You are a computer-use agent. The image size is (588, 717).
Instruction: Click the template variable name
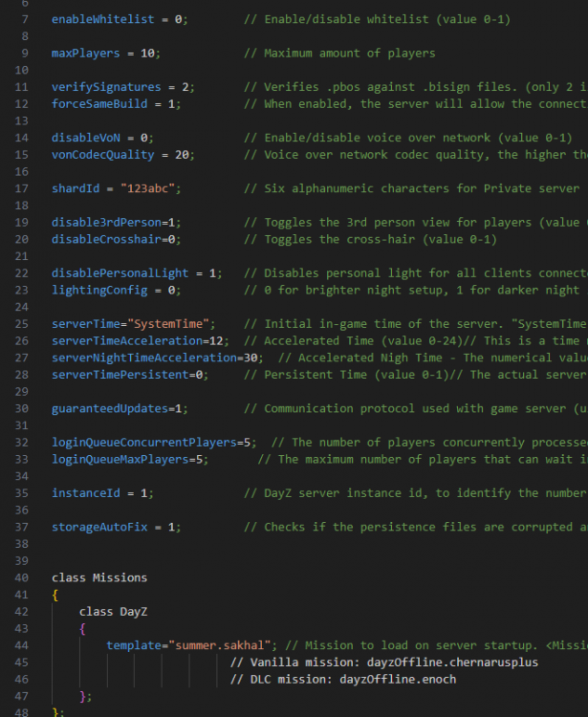click(x=134, y=645)
